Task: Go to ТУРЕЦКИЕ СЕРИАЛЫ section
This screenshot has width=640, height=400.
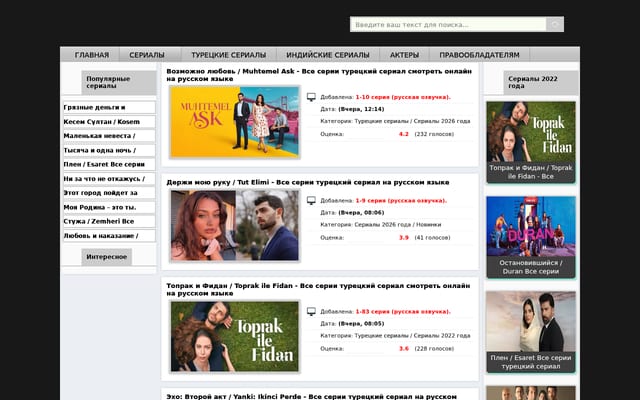Action: point(229,55)
